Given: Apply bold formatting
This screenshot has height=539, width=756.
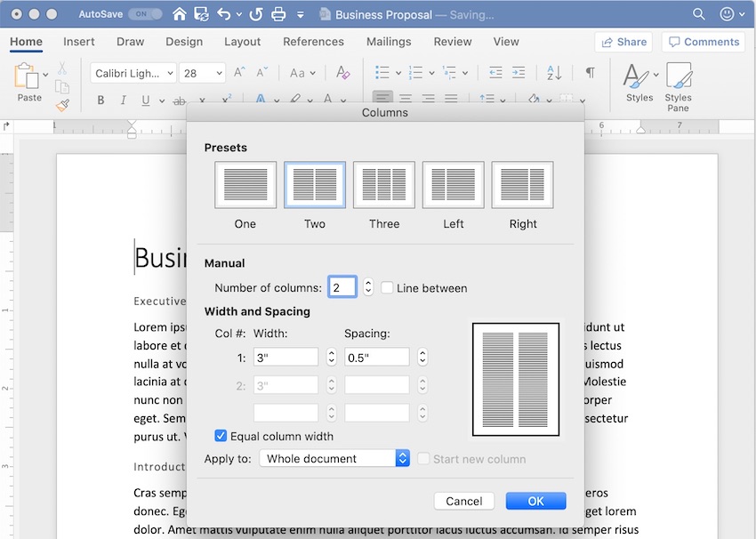Looking at the screenshot, I should pyautogui.click(x=101, y=100).
